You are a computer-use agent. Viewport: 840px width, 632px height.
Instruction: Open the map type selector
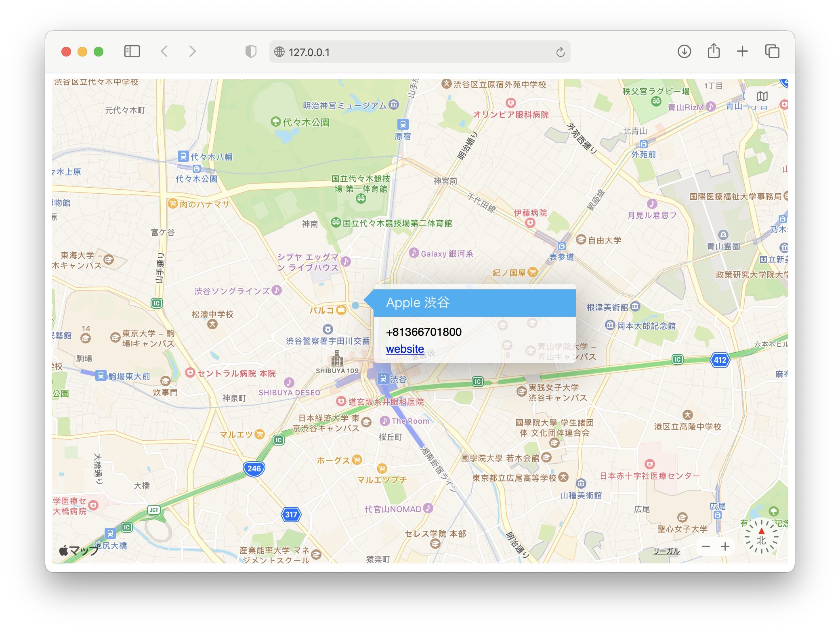762,96
